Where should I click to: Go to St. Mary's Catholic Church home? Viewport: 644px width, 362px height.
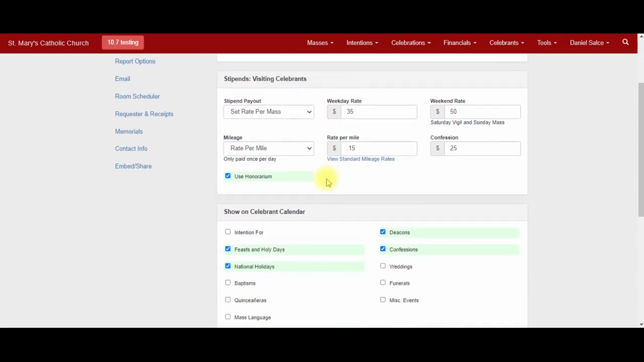[x=48, y=43]
